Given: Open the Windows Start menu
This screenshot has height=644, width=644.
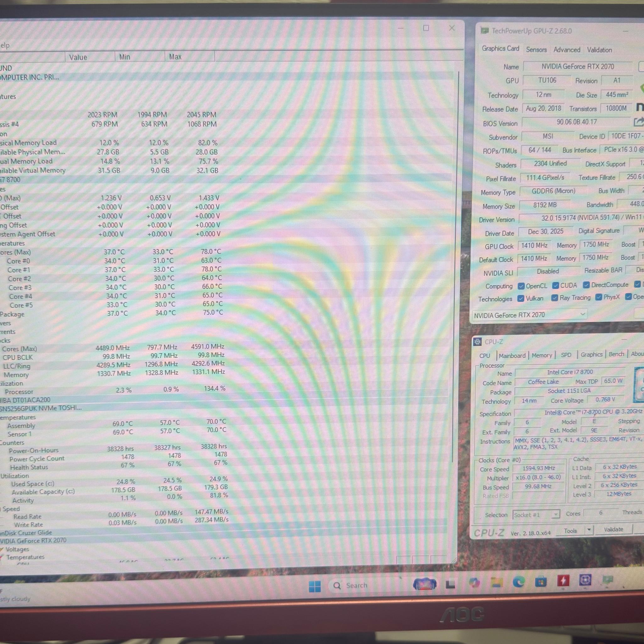Looking at the screenshot, I should [x=315, y=586].
